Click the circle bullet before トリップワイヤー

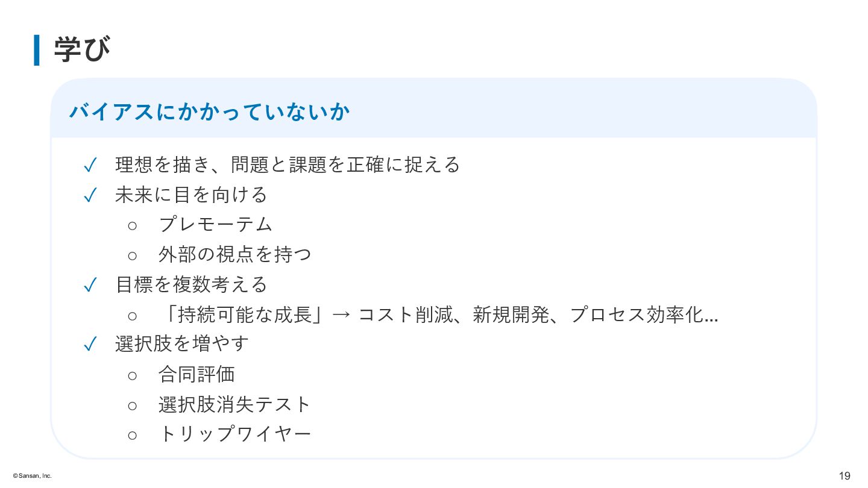(133, 434)
